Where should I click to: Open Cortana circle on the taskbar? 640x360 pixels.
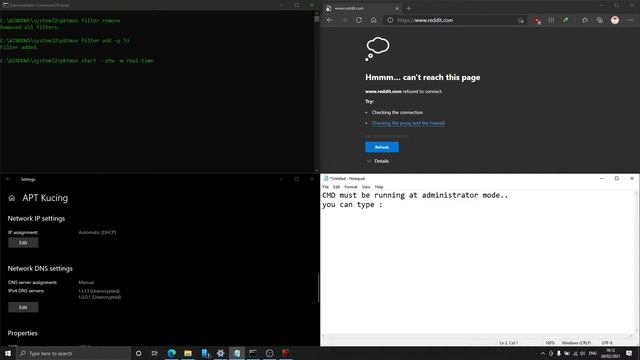tap(138, 353)
